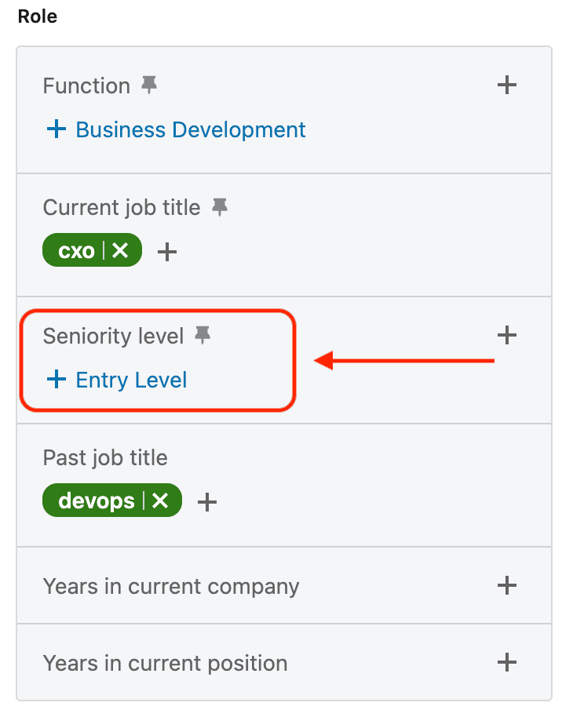The height and width of the screenshot is (728, 573).
Task: Expand Years in current position filter plus
Action: [x=507, y=662]
